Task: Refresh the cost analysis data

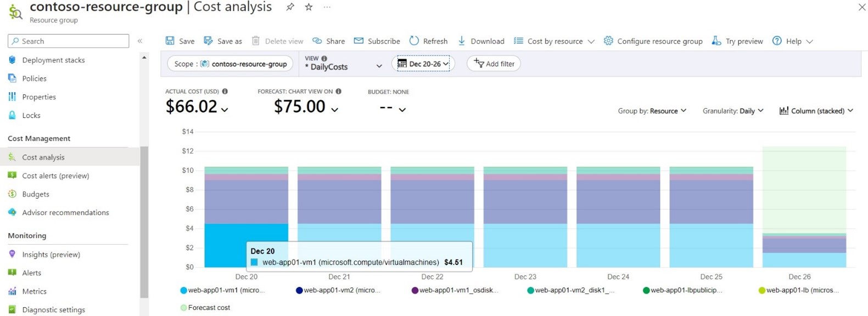Action: pyautogui.click(x=428, y=41)
